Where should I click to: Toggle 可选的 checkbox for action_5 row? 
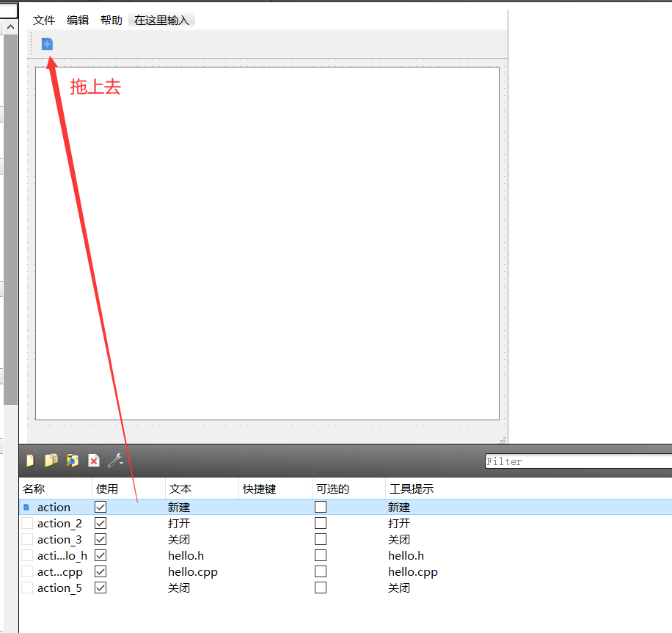pos(321,588)
